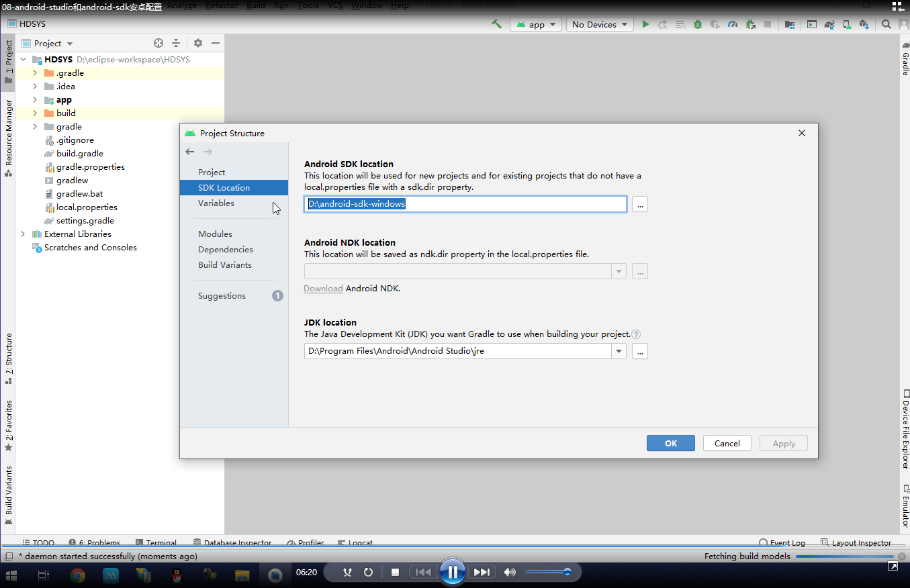Open Project Structure toolbar icon
This screenshot has width=910, height=588.
(x=790, y=24)
